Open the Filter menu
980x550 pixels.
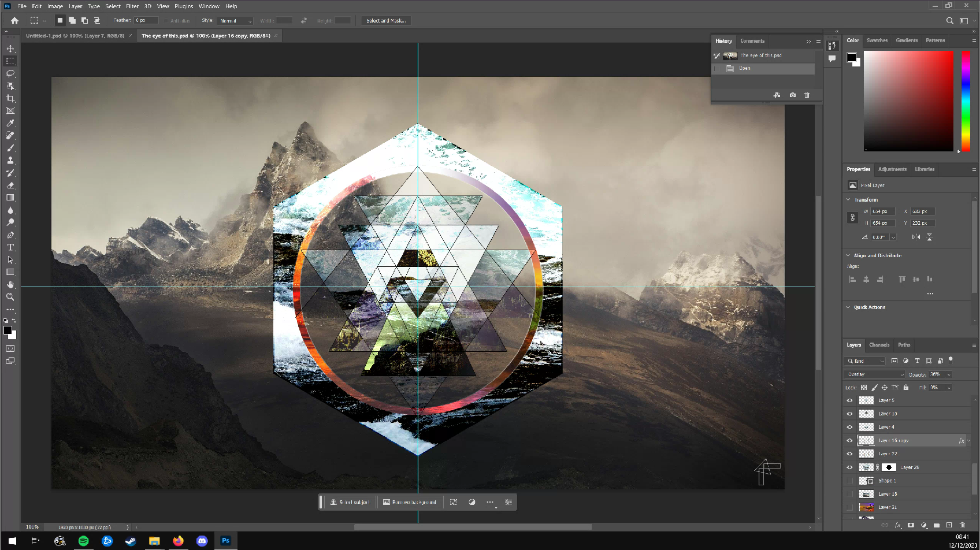(132, 6)
